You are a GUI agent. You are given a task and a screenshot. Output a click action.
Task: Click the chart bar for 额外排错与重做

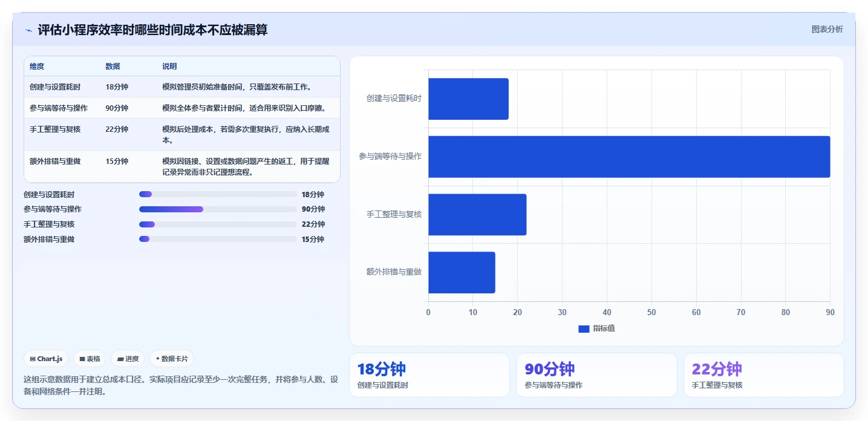(x=462, y=272)
